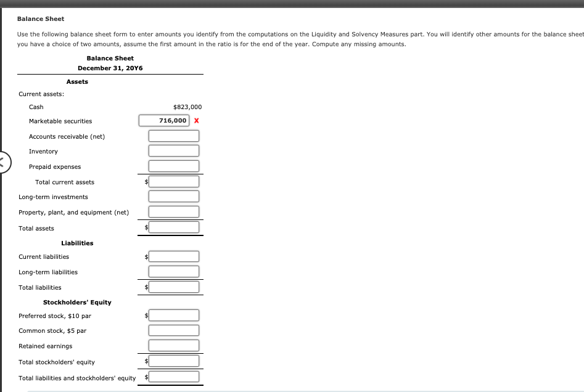
Task: Click the Current liabilities input field
Action: [174, 256]
